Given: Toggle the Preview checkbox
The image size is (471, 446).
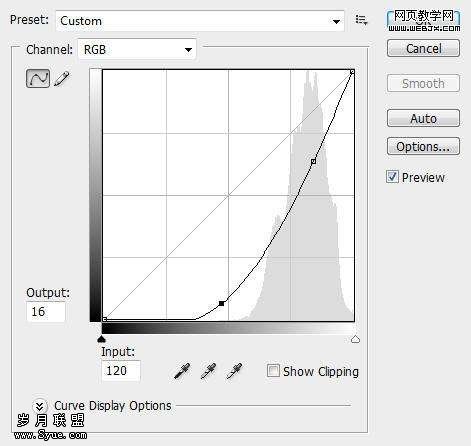Looking at the screenshot, I should point(392,177).
